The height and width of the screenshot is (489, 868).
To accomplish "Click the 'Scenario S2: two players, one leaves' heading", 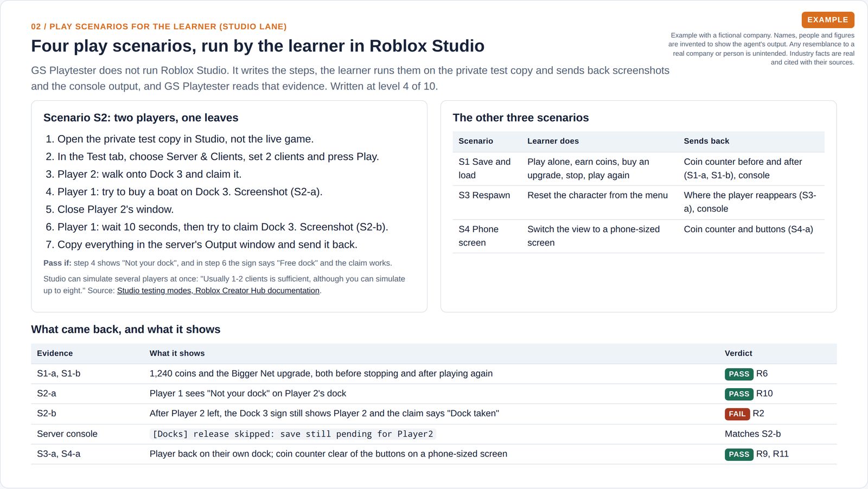I will [x=141, y=118].
